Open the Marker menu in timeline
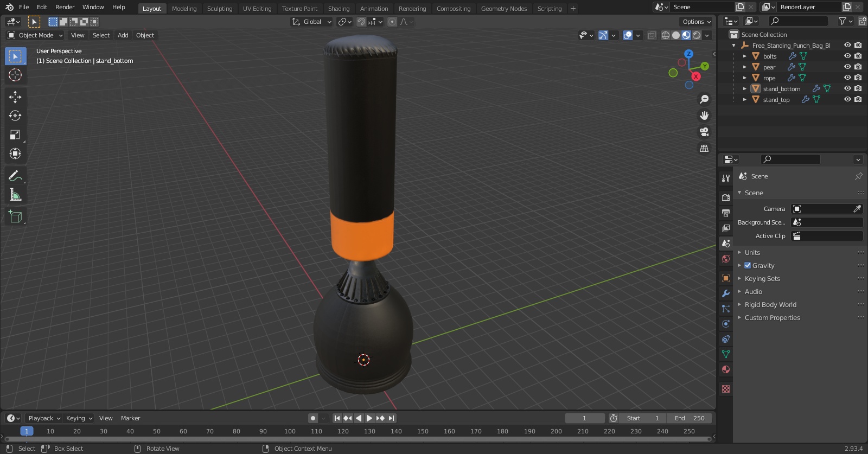Image resolution: width=868 pixels, height=454 pixels. 130,418
